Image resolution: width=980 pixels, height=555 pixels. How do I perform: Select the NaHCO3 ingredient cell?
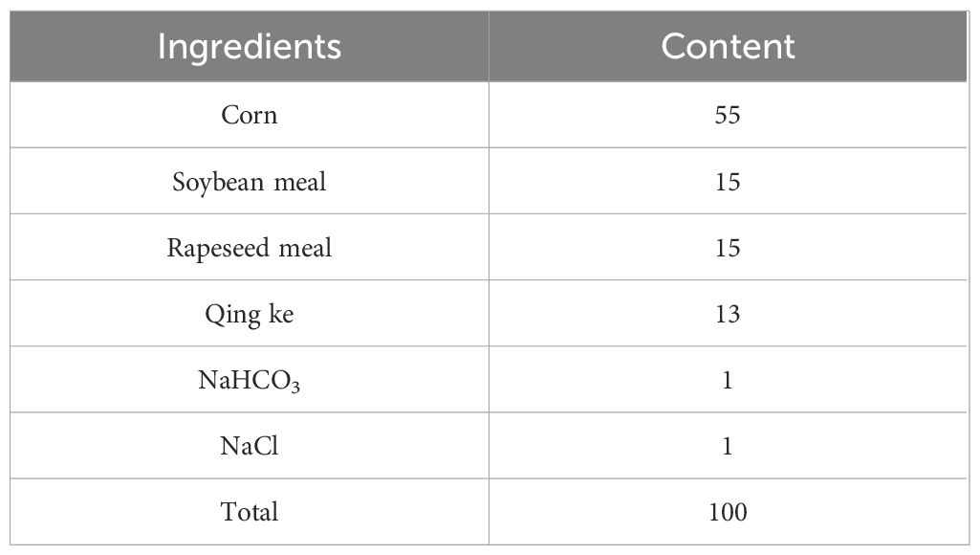pyautogui.click(x=249, y=381)
